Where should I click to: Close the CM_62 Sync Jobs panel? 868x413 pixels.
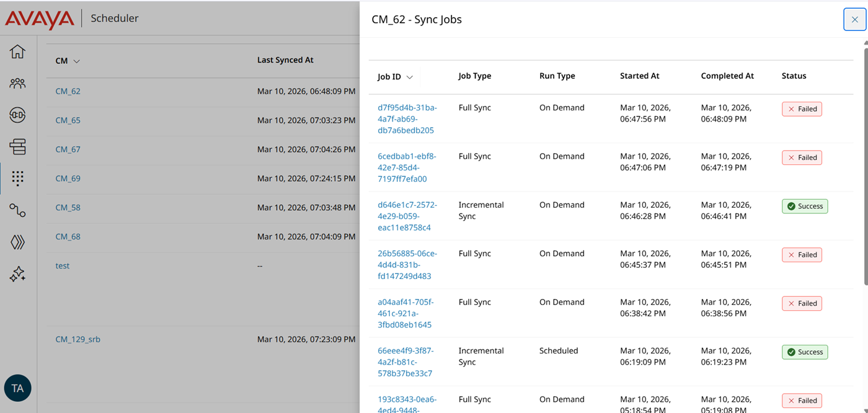click(x=854, y=19)
